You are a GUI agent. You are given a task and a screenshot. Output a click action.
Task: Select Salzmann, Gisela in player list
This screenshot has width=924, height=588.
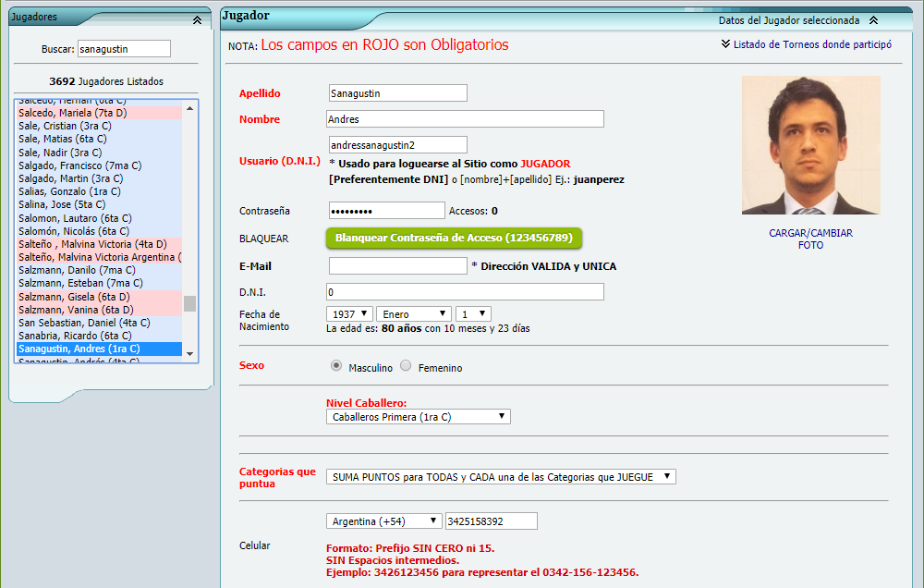click(77, 297)
